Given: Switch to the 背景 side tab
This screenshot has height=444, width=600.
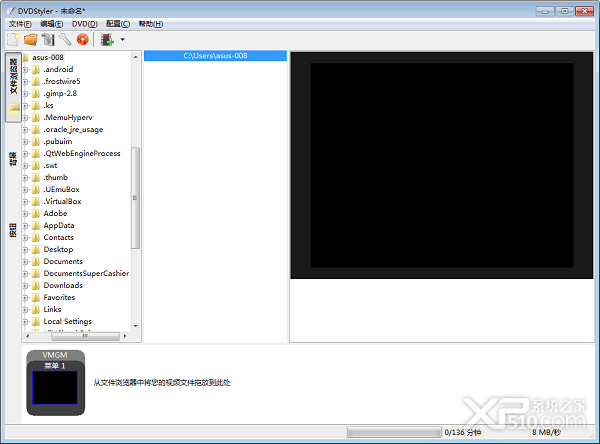Looking at the screenshot, I should 13,159.
